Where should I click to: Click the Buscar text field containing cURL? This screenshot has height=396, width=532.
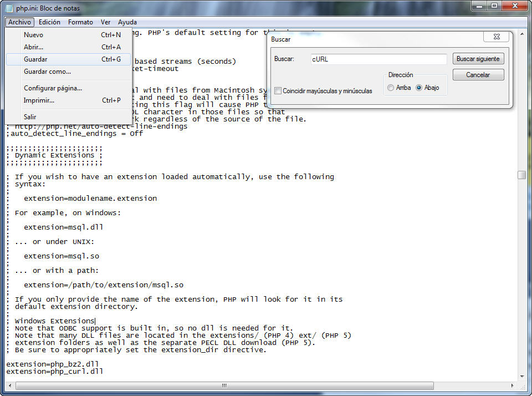(x=378, y=59)
